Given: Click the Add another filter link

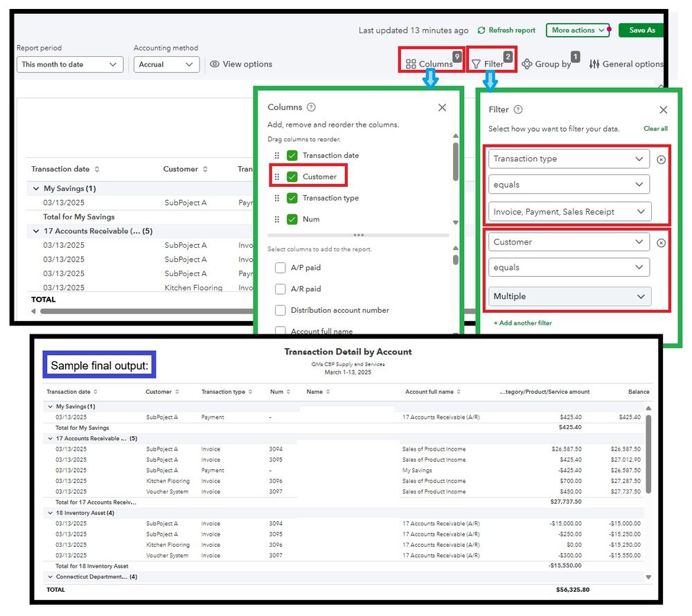Looking at the screenshot, I should 522,323.
